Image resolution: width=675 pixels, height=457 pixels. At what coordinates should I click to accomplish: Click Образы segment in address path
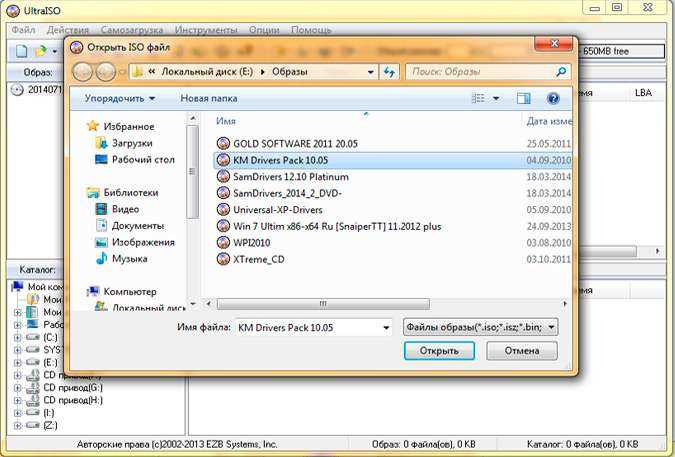click(290, 72)
